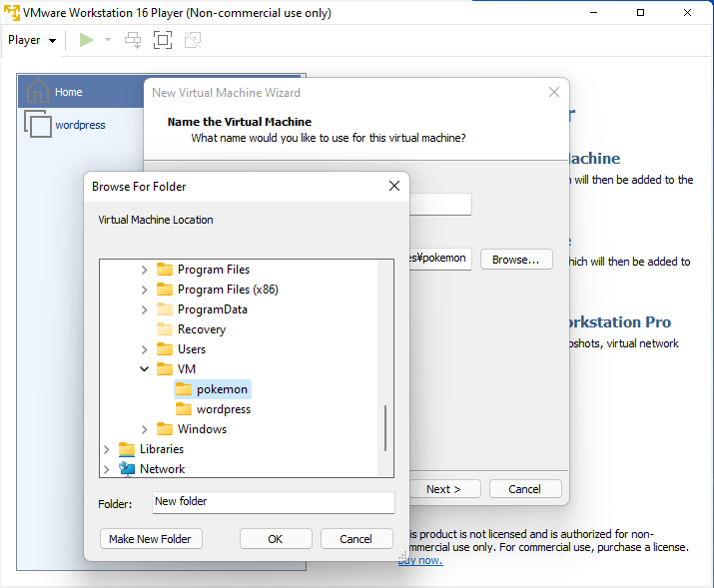
Task: Click the Home house icon in library
Action: coord(37,91)
